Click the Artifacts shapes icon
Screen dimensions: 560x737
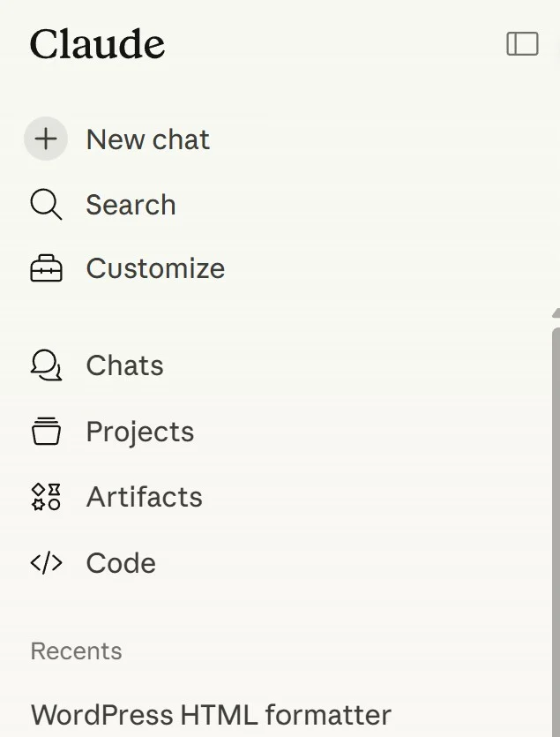[x=45, y=496]
